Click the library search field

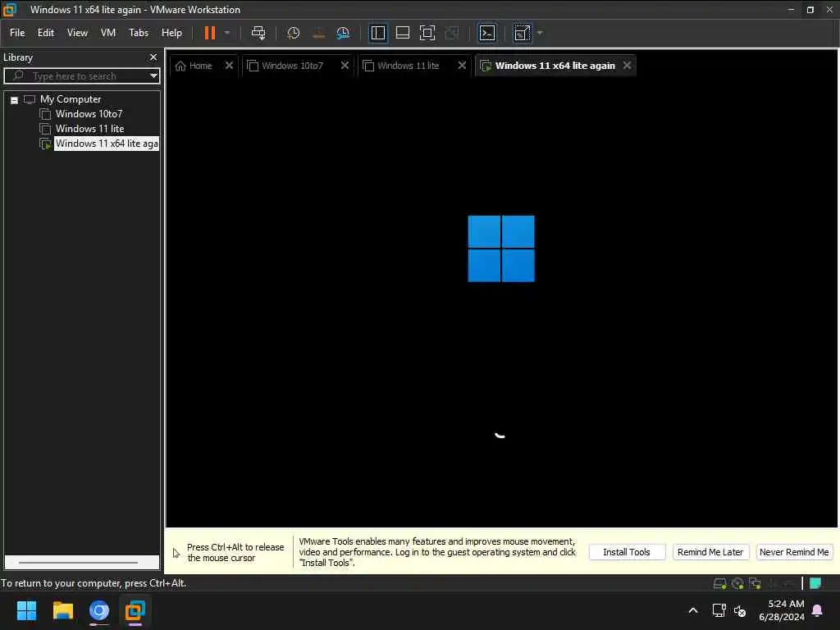[x=80, y=76]
